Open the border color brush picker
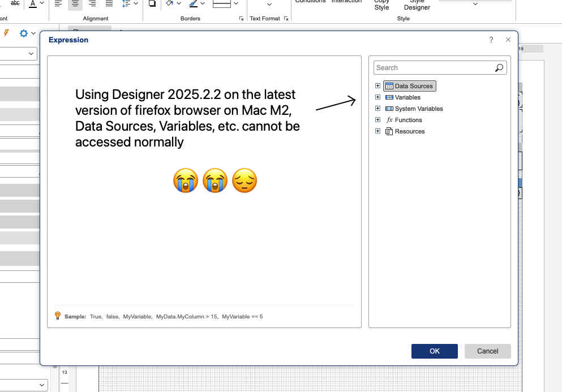Screen dimensions: 562x392 pyautogui.click(x=196, y=3)
